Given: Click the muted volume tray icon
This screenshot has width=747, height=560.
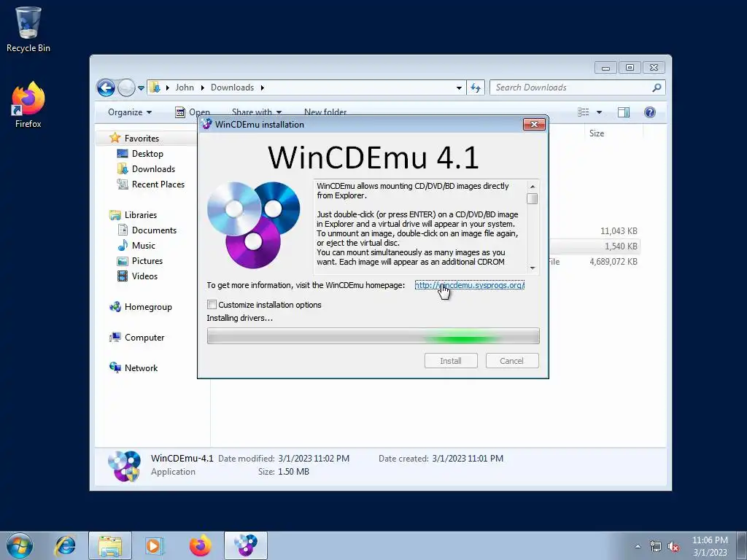Looking at the screenshot, I should click(x=673, y=547).
